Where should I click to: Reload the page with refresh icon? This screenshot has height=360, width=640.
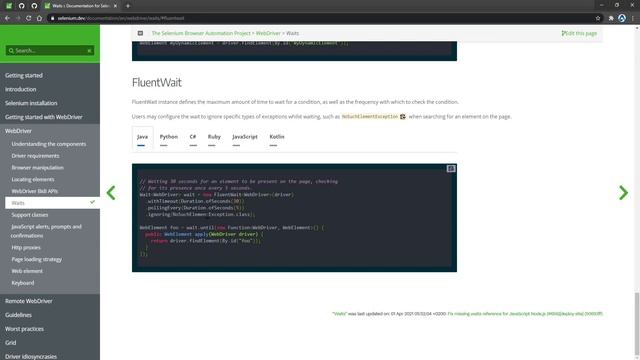[29, 18]
